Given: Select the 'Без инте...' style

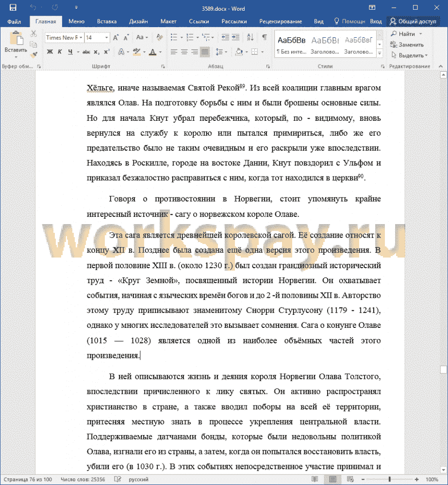Looking at the screenshot, I should pyautogui.click(x=291, y=44).
